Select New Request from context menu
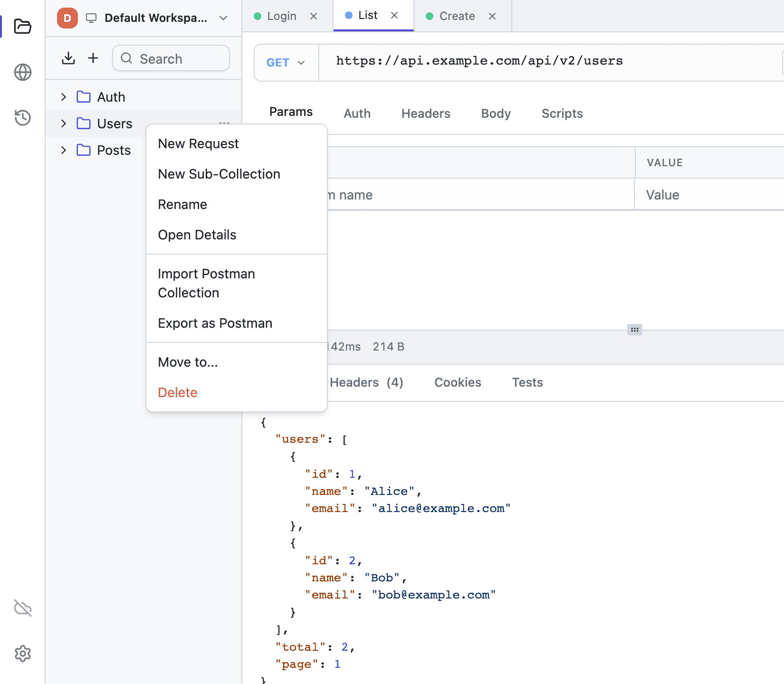This screenshot has width=784, height=684. (237, 143)
